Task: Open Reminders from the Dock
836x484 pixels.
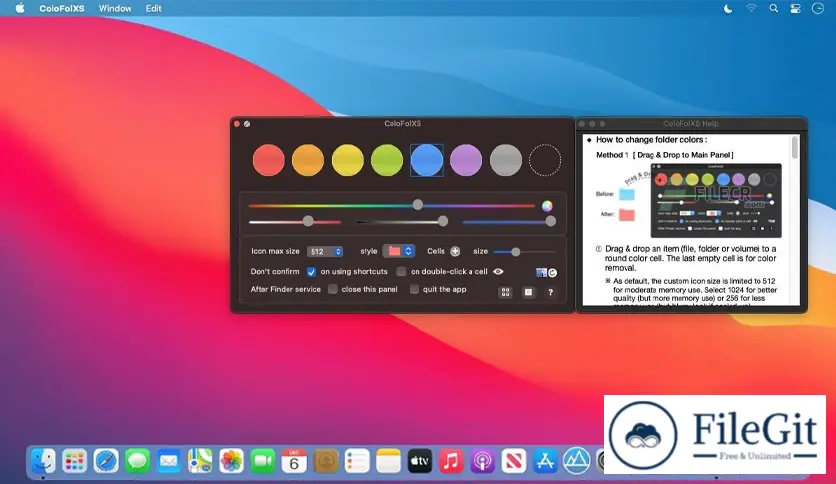Action: coord(357,461)
